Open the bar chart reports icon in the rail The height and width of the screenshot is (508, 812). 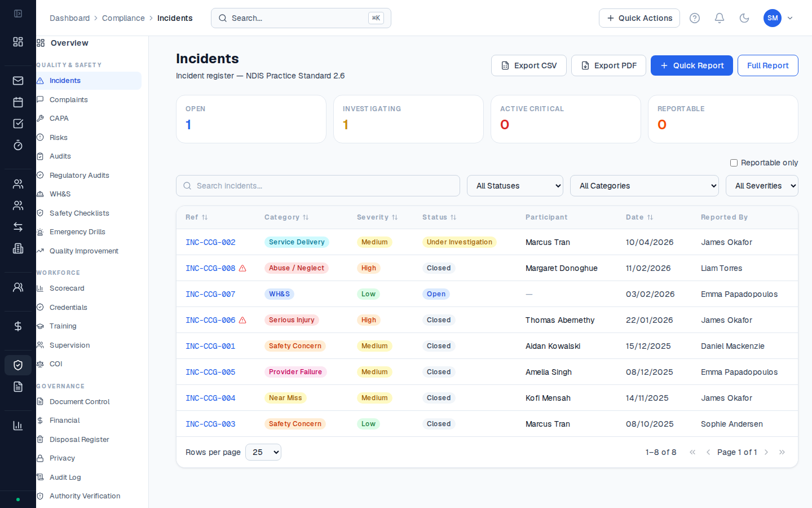18,426
